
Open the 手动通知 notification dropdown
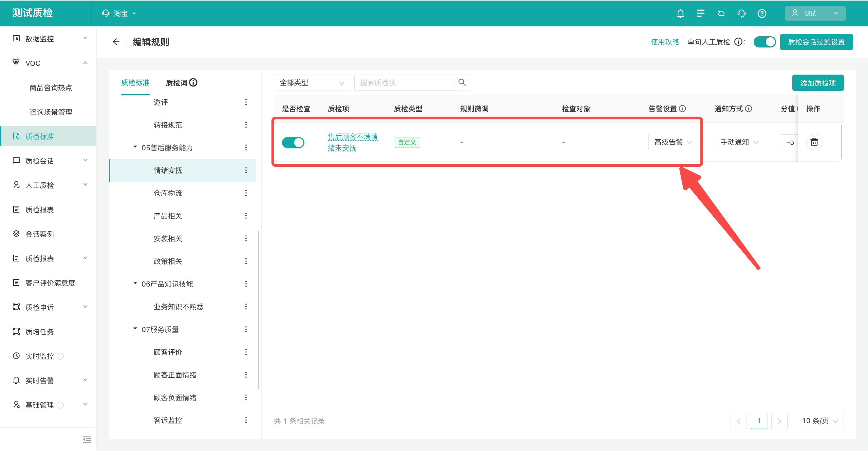[x=739, y=142]
